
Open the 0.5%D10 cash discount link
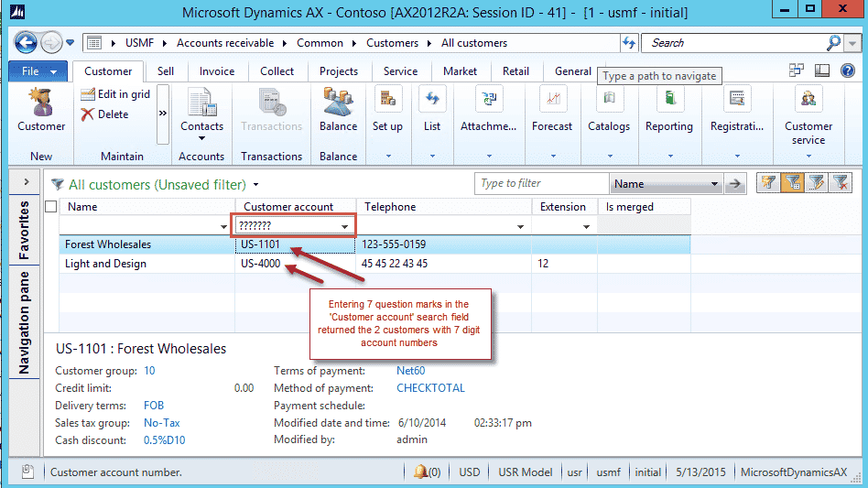165,439
